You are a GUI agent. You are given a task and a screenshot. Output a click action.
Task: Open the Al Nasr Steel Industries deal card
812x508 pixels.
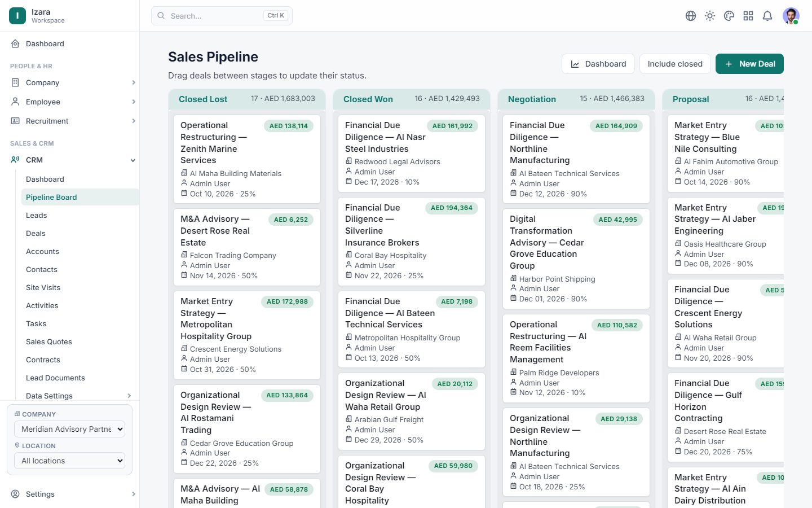click(x=412, y=154)
